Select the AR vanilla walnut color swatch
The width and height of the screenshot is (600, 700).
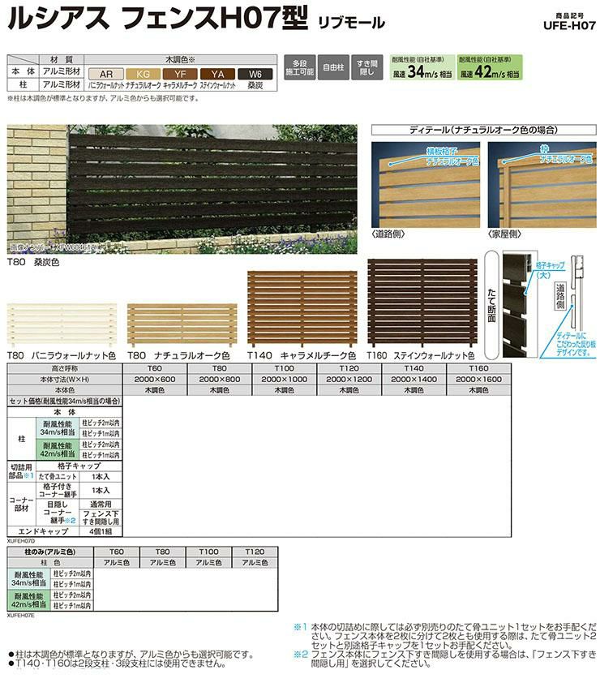click(x=105, y=72)
